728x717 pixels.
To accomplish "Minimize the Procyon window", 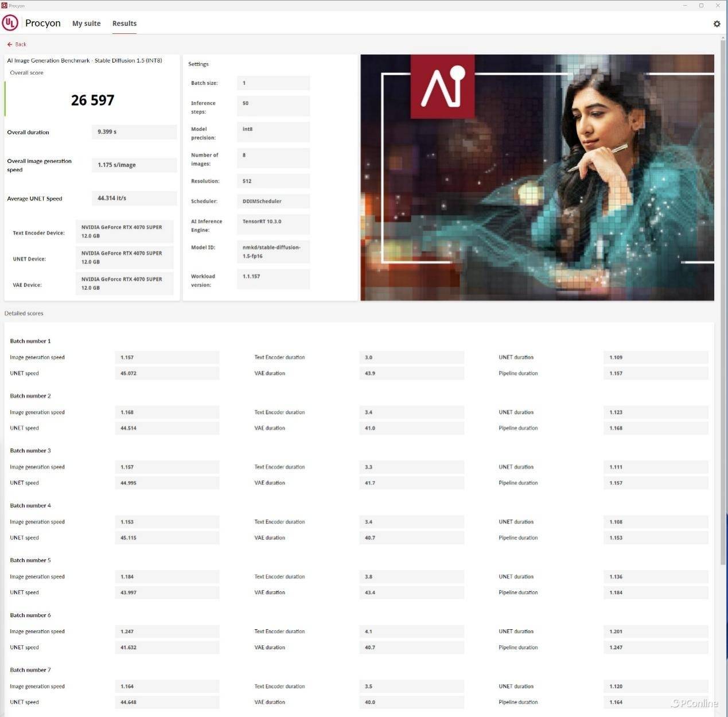I will 685,5.
